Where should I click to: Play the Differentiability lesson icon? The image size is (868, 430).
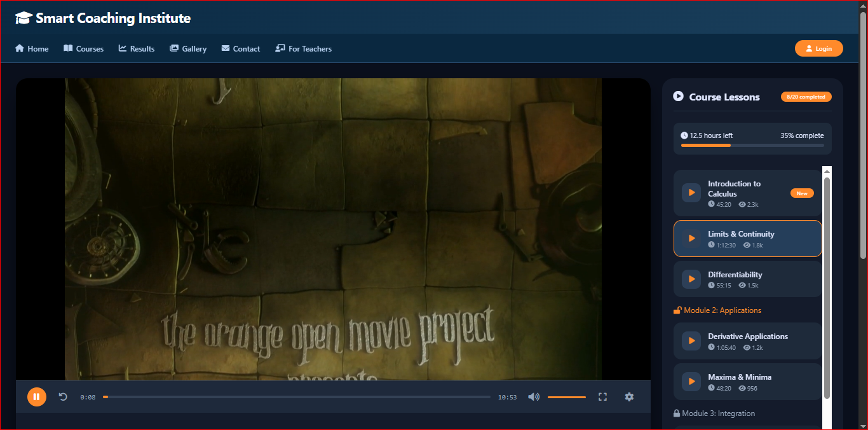[x=691, y=279]
